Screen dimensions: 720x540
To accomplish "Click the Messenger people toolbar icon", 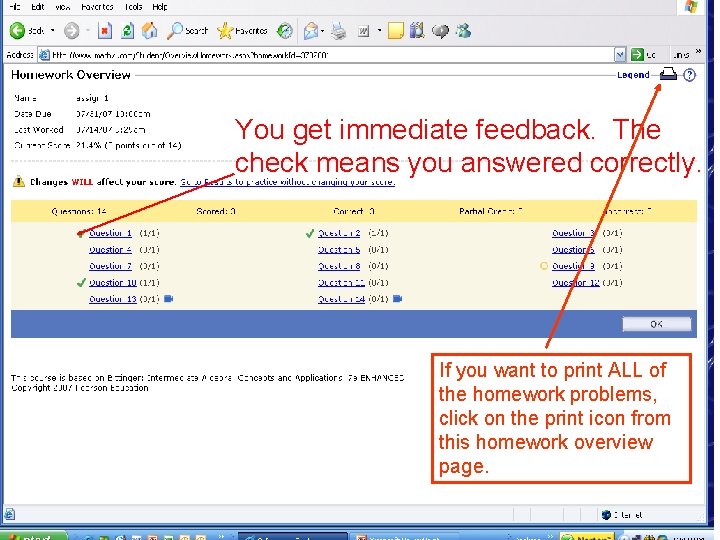I will (x=463, y=31).
